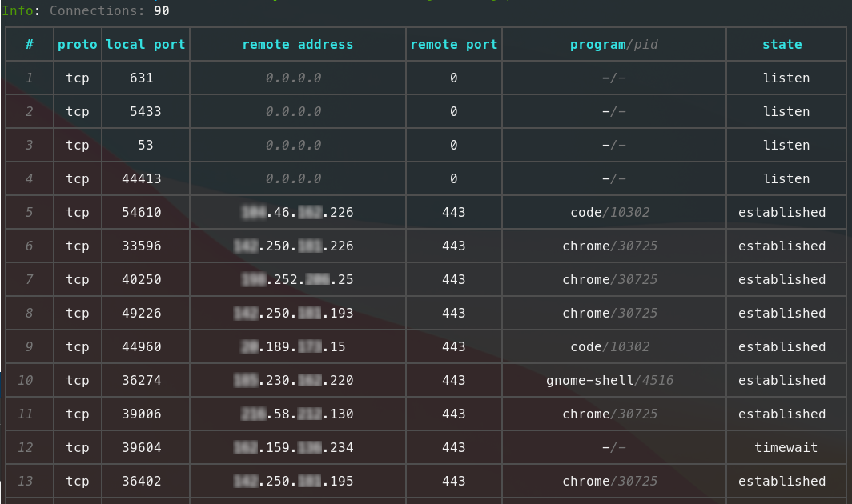Click row number 13 cell
The width and height of the screenshot is (852, 504).
tap(26, 482)
